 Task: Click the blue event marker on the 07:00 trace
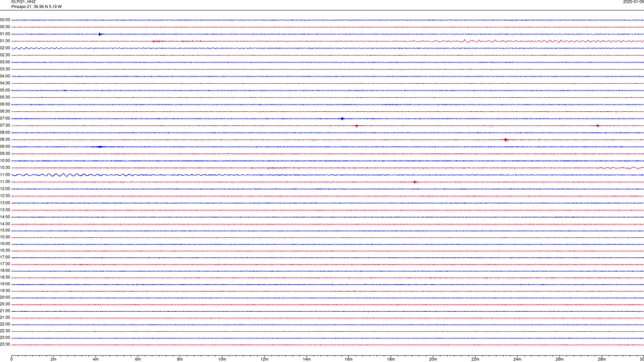tap(343, 119)
